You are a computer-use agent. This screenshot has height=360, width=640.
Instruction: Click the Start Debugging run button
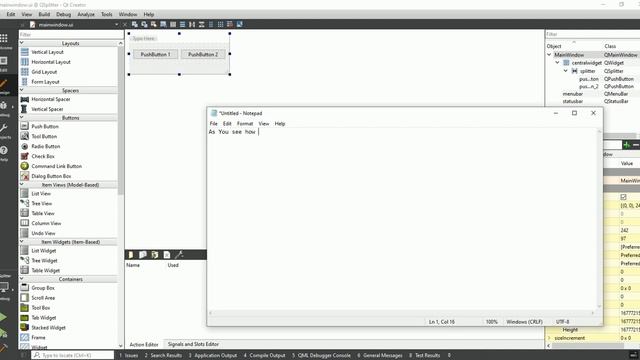click(x=3, y=333)
